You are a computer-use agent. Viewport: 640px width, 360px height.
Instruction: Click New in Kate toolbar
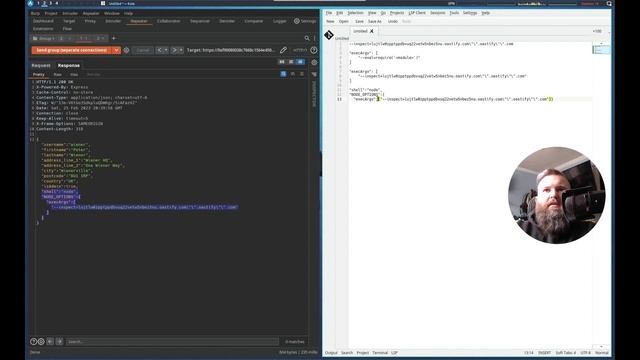[330, 21]
